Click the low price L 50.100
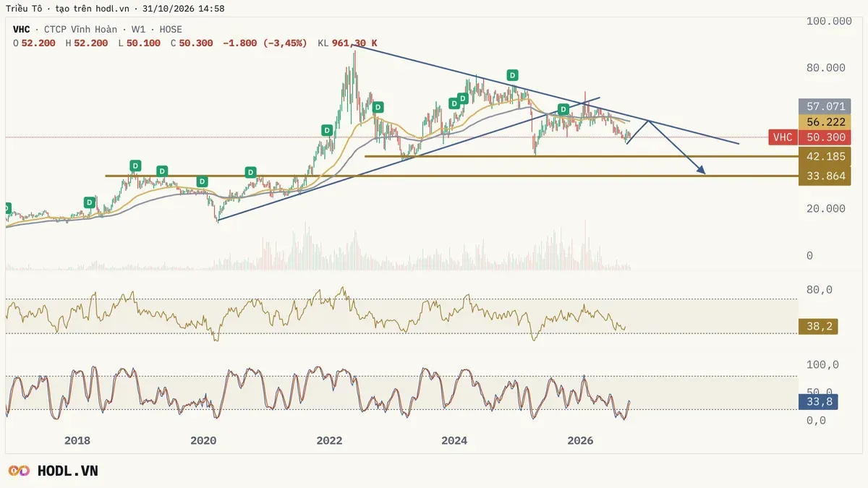The image size is (868, 488). (140, 43)
